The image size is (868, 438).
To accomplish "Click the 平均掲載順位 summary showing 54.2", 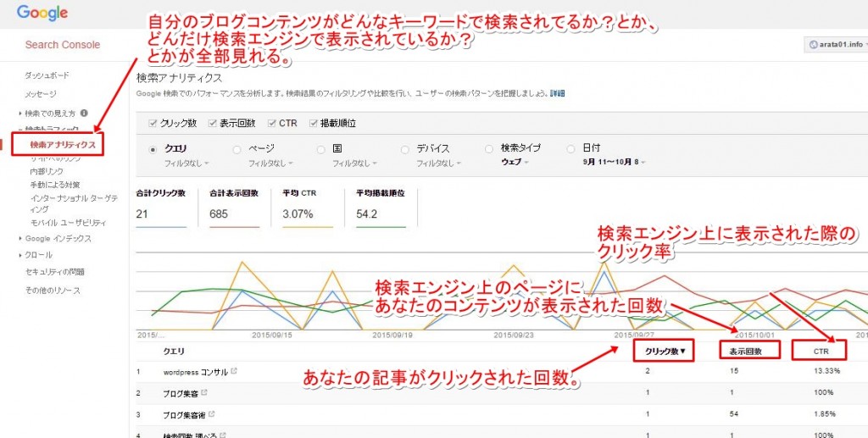I will tap(381, 208).
